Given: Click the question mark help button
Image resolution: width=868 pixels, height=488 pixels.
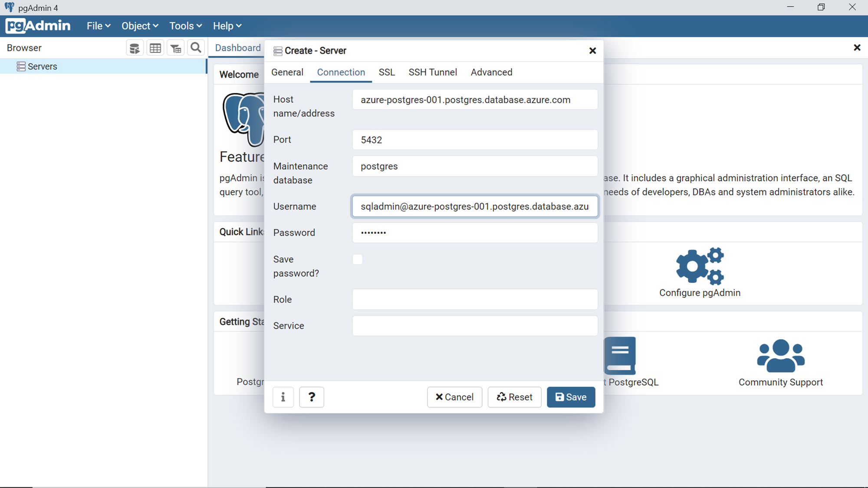Looking at the screenshot, I should pos(311,397).
